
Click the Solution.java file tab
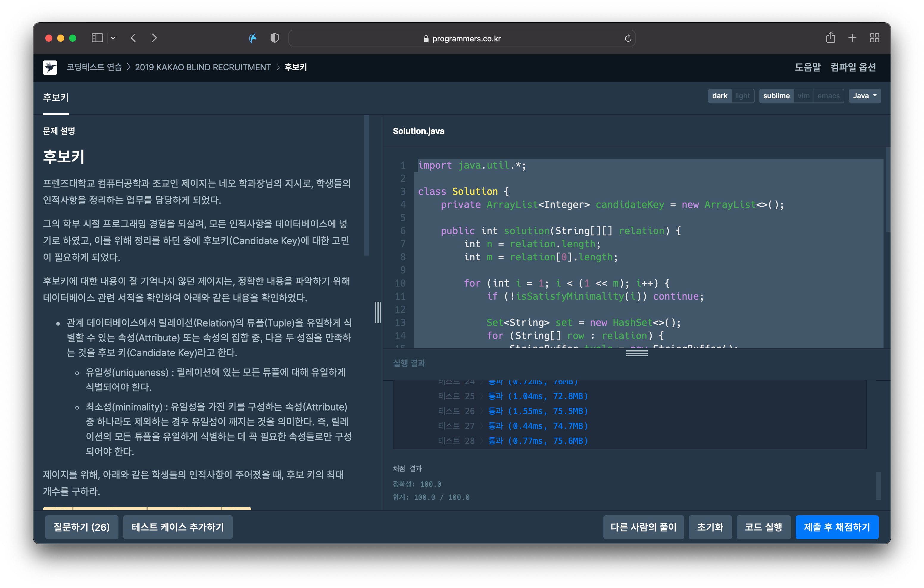418,131
